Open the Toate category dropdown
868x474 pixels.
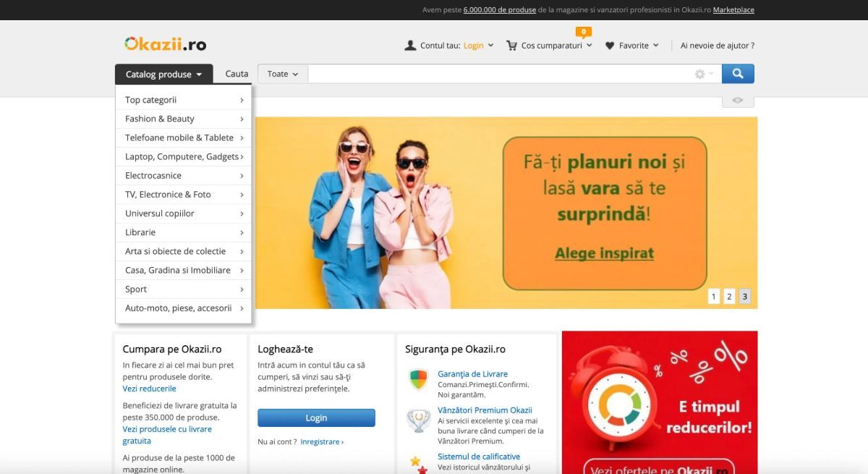pos(283,74)
